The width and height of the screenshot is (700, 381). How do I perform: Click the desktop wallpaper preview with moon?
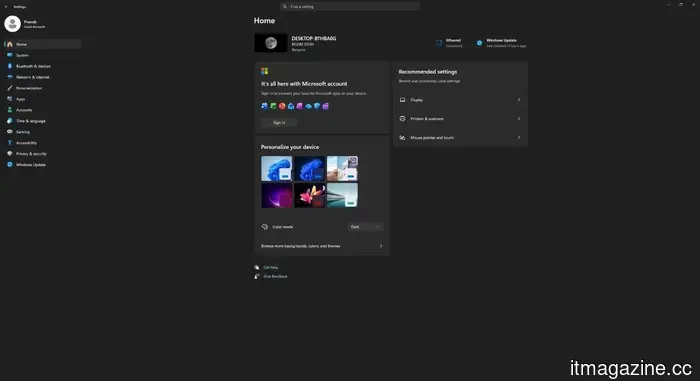271,43
